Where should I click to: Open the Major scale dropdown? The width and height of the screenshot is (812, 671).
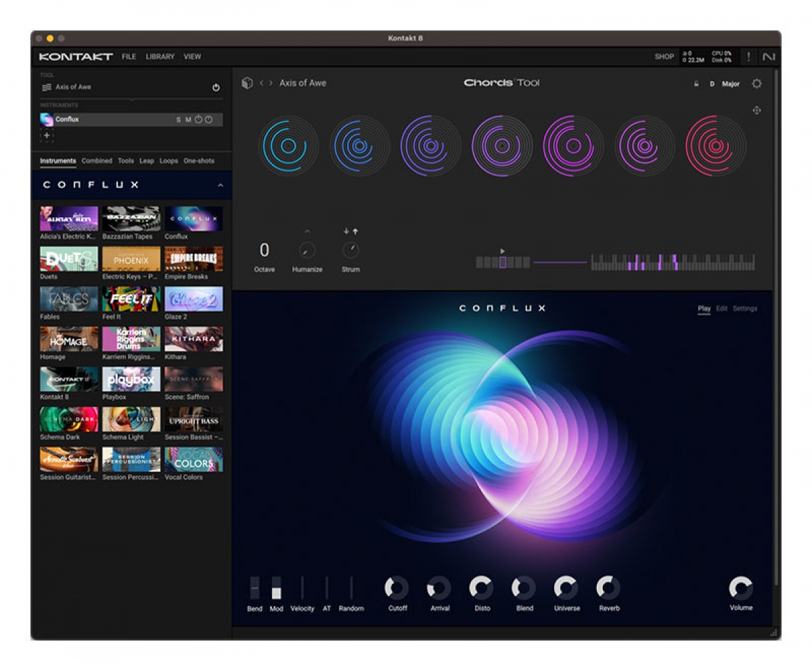tap(731, 85)
